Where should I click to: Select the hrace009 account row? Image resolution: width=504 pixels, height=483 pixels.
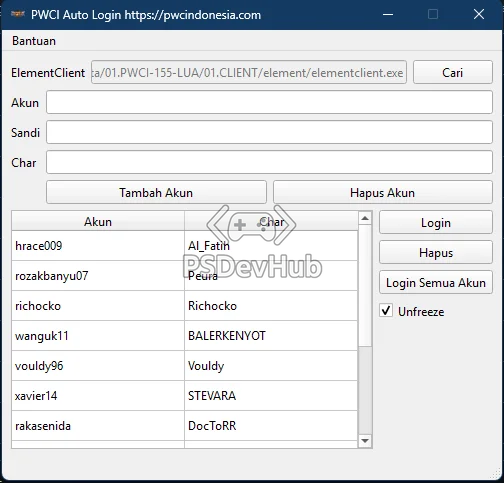coord(184,246)
